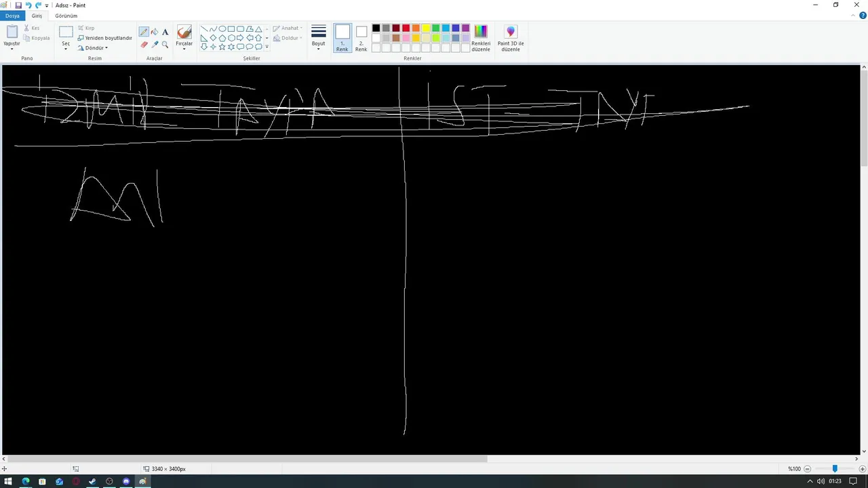Open the Boyut size dropdown
The width and height of the screenshot is (868, 488).
pyautogui.click(x=319, y=38)
